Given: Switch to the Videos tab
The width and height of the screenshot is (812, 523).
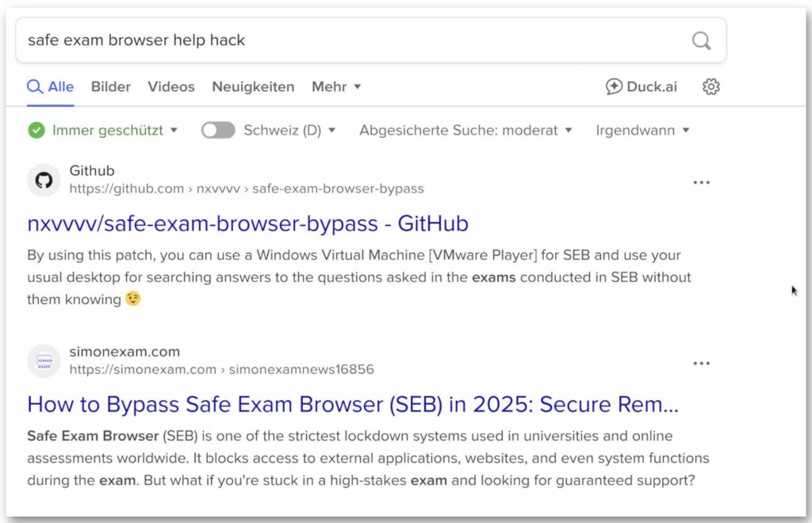Looking at the screenshot, I should point(171,86).
